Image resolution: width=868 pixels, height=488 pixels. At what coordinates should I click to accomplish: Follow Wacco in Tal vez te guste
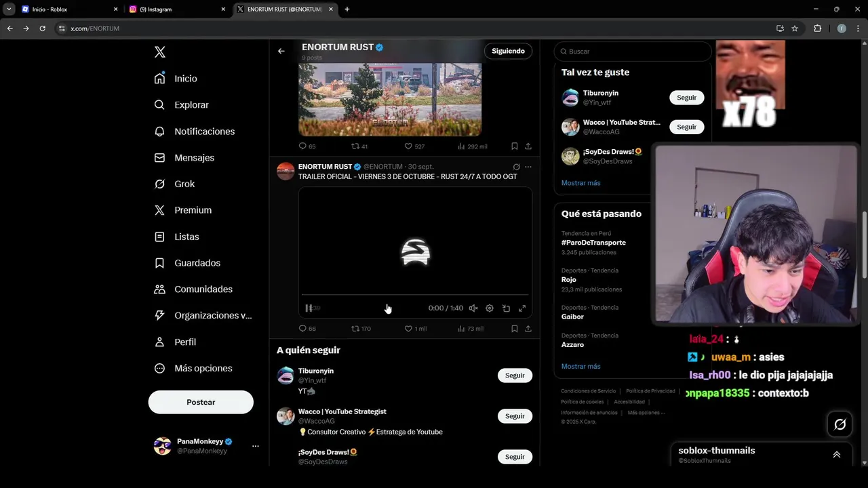(686, 127)
